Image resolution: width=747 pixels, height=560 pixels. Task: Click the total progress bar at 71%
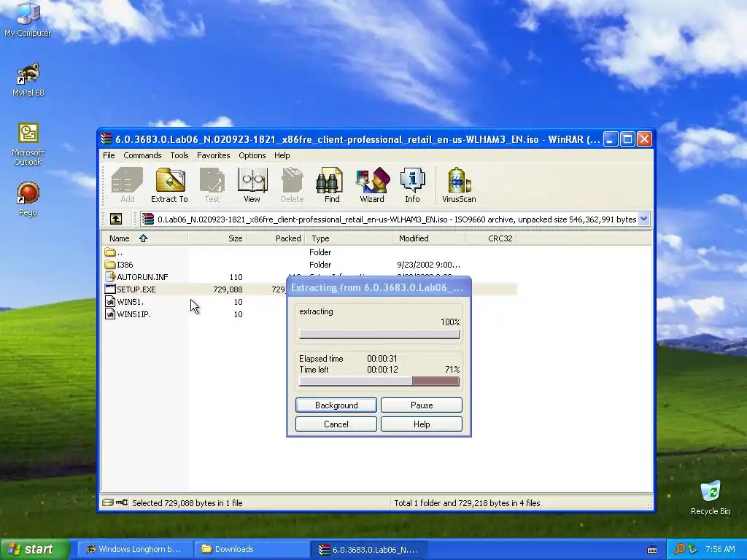pyautogui.click(x=379, y=381)
